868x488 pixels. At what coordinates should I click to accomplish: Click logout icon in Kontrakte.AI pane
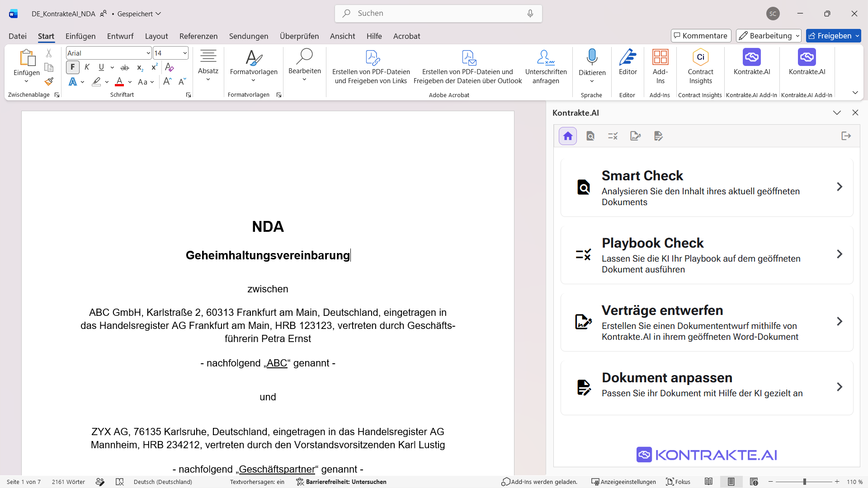pyautogui.click(x=846, y=136)
